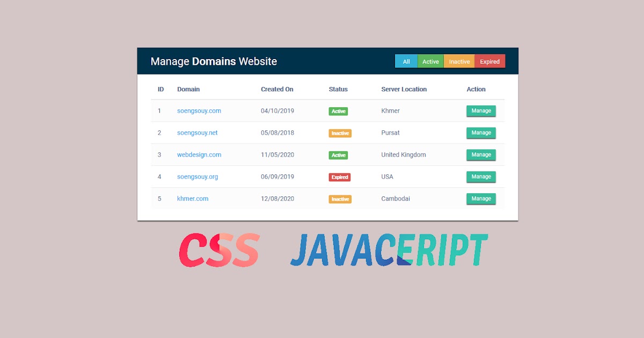Viewport: 644px width, 338px height.
Task: Manage the United Kingdom domain row
Action: (x=481, y=155)
